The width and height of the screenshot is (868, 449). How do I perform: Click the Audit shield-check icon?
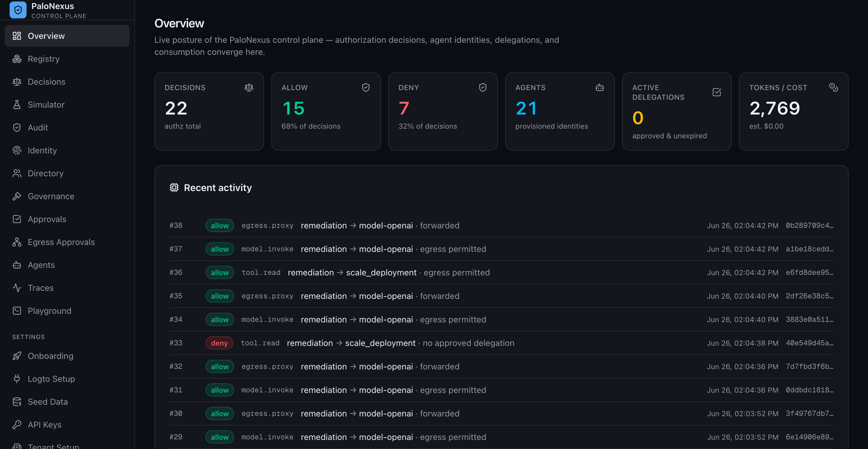pos(17,127)
